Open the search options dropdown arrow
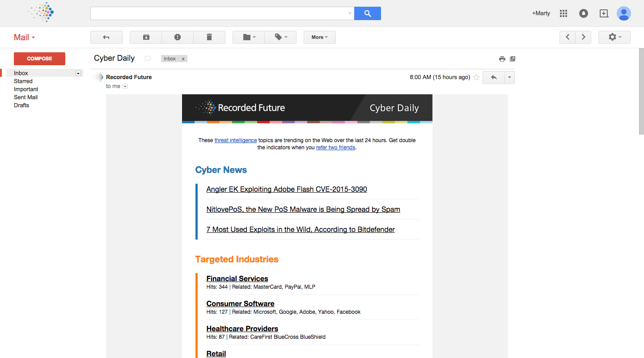 (x=350, y=13)
